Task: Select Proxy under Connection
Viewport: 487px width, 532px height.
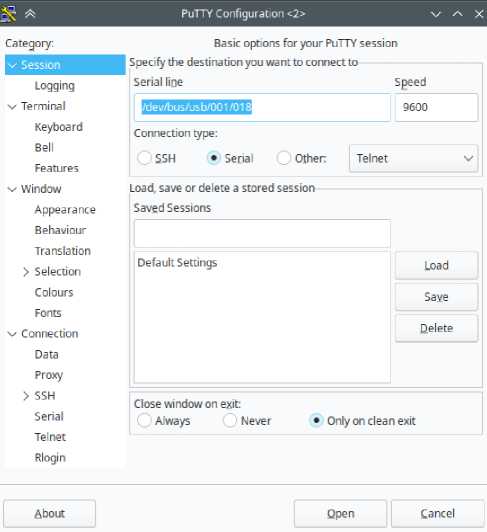Action: (49, 375)
